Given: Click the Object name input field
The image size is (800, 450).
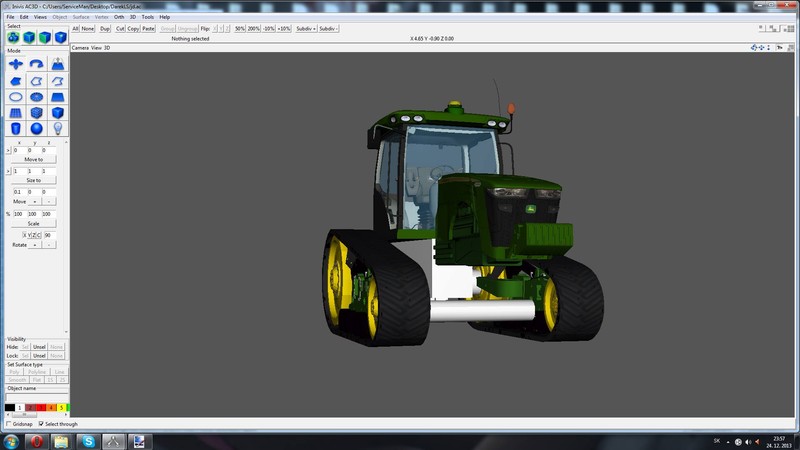Looking at the screenshot, I should click(37, 397).
